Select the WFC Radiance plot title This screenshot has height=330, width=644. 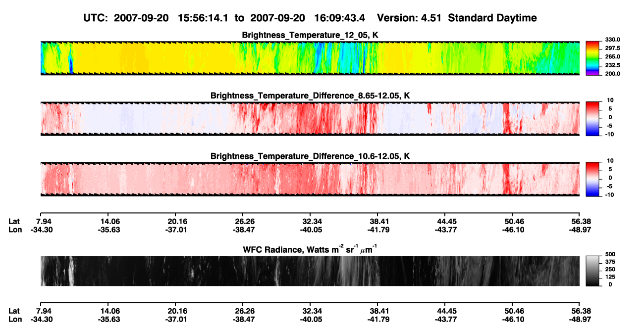310,249
